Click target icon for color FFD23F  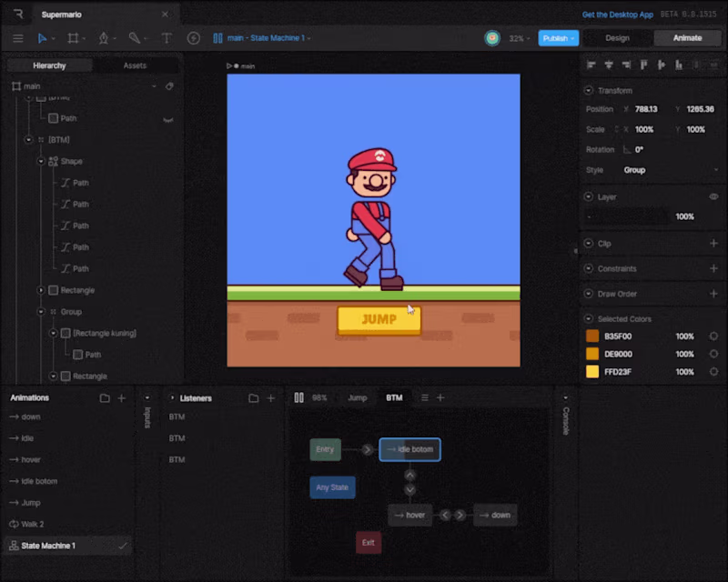tap(713, 372)
